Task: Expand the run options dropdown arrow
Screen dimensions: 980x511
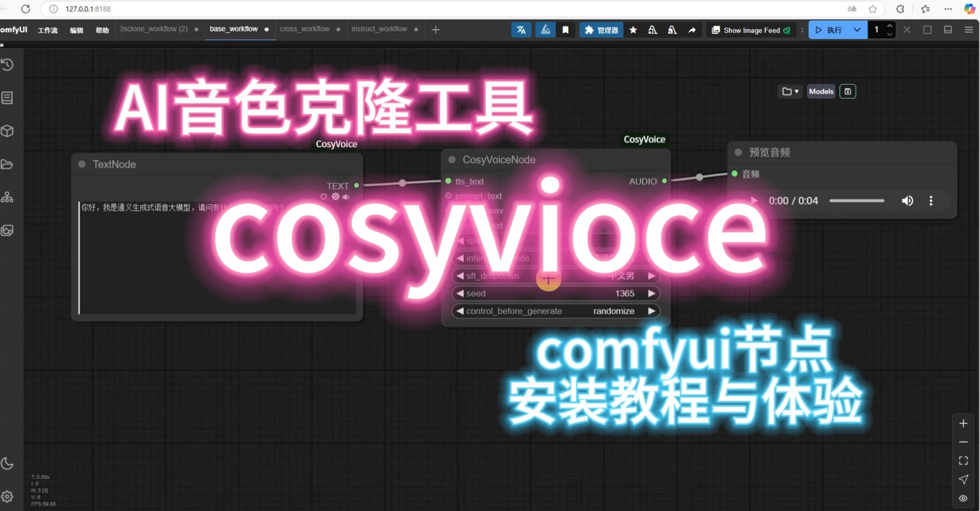Action: [857, 30]
